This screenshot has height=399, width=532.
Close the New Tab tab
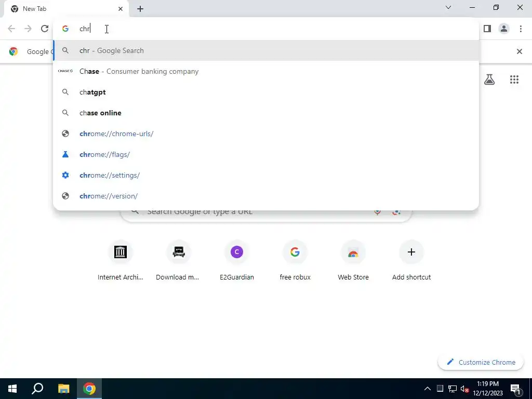click(121, 9)
